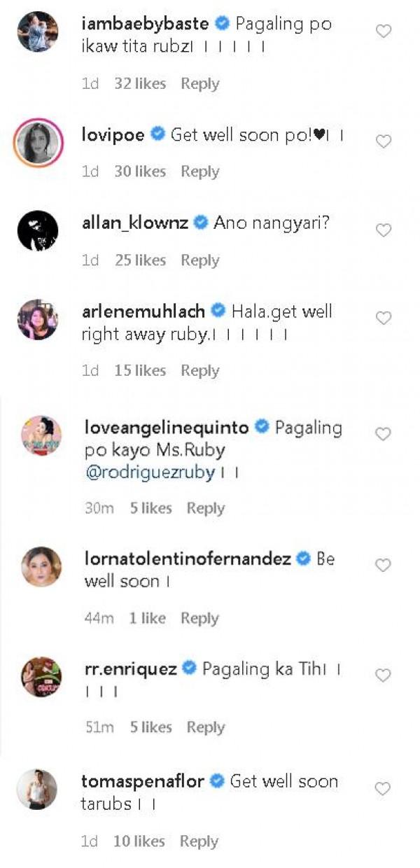Tap the heart beside lornatolentinofernandez's comment
The image size is (420, 868).
(x=383, y=566)
